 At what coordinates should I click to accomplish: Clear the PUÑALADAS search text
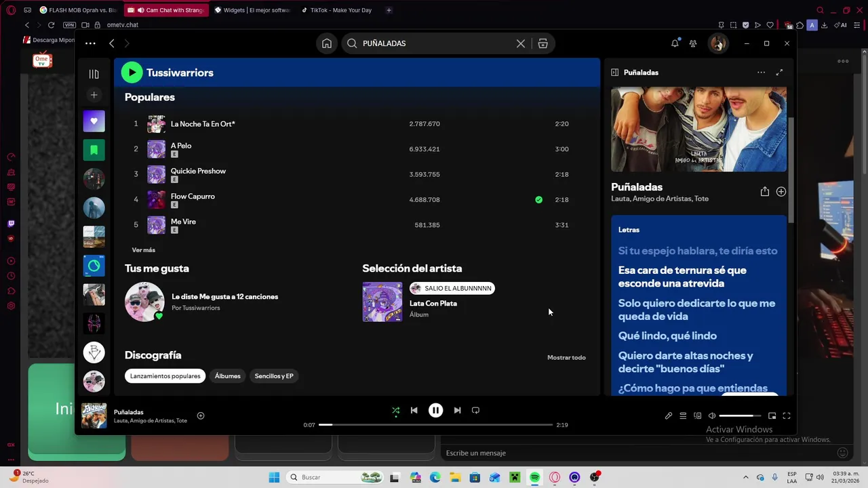pyautogui.click(x=520, y=43)
